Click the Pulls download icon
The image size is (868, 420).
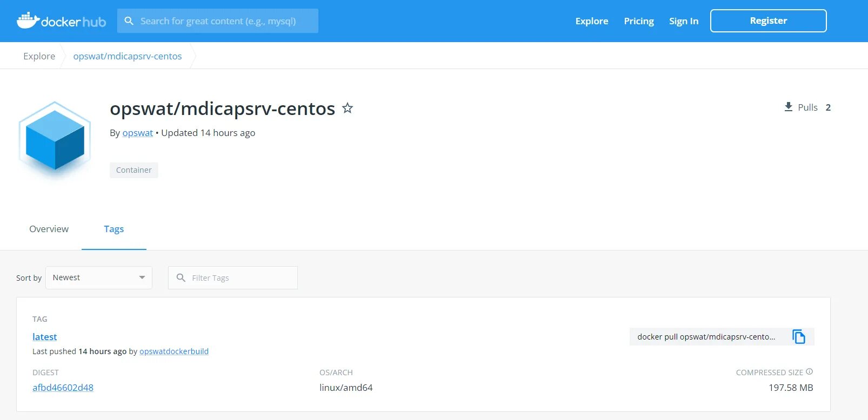click(x=789, y=107)
